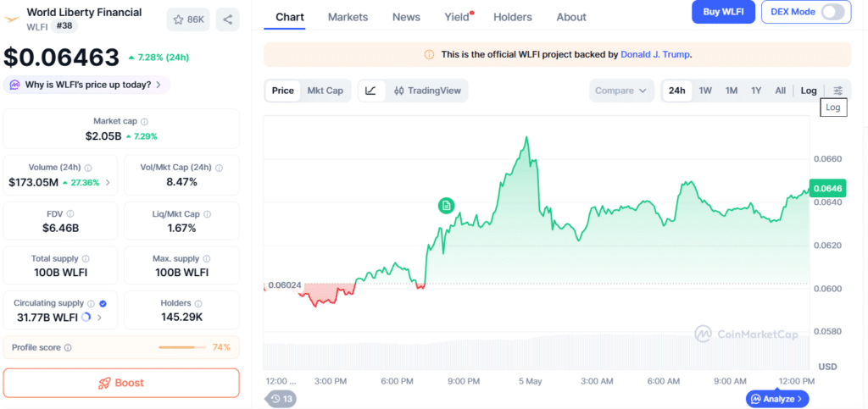The width and height of the screenshot is (868, 409).
Task: Switch to the Holders tab
Action: pos(513,17)
